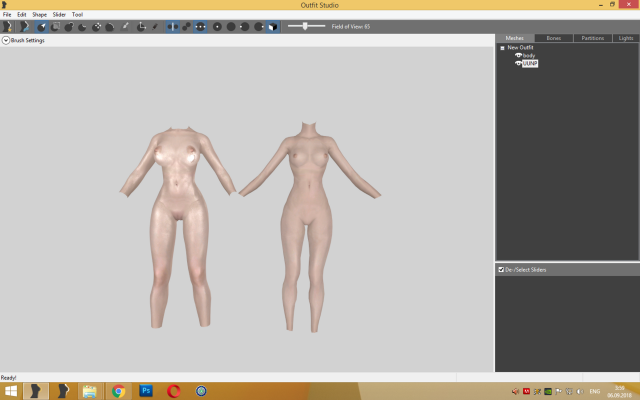Select the body mesh in the list

tap(529, 55)
